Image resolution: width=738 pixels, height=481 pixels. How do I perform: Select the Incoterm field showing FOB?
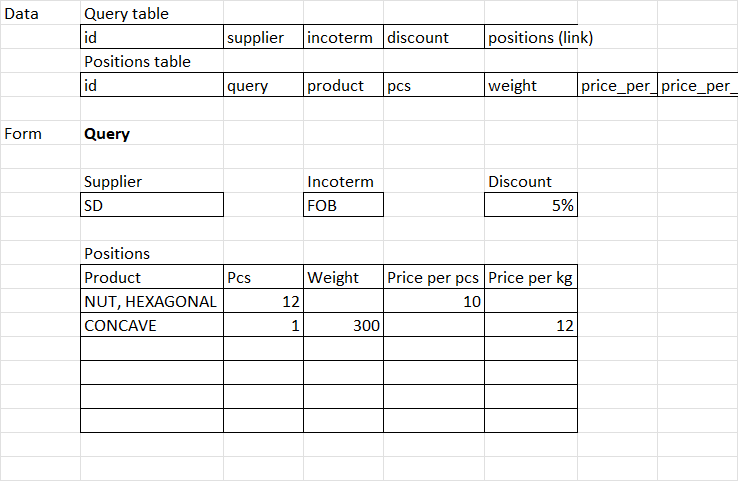(x=343, y=206)
